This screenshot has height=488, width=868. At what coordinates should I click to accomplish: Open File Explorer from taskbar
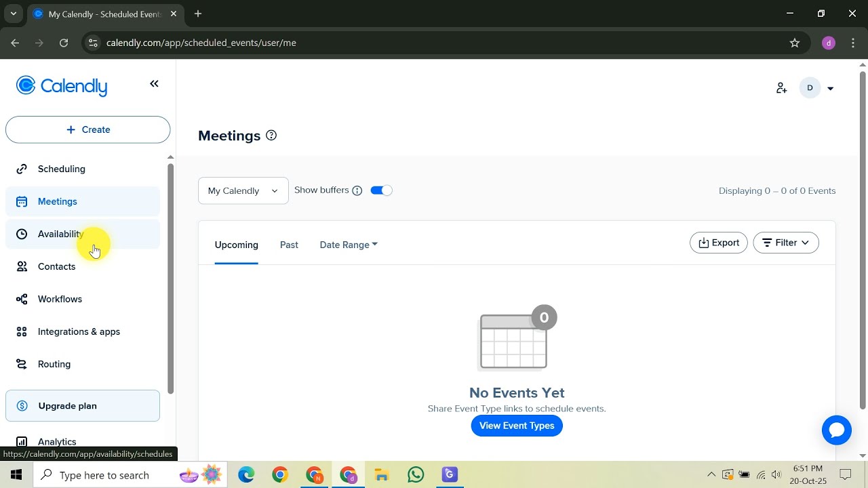click(x=382, y=475)
